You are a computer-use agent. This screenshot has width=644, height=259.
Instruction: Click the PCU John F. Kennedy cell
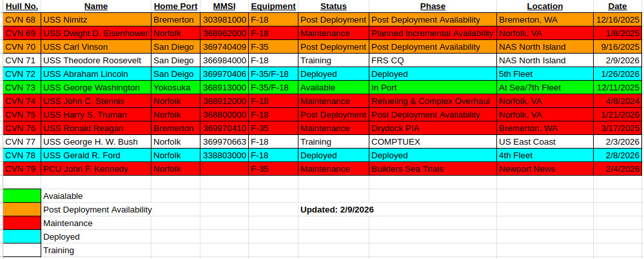[96, 169]
